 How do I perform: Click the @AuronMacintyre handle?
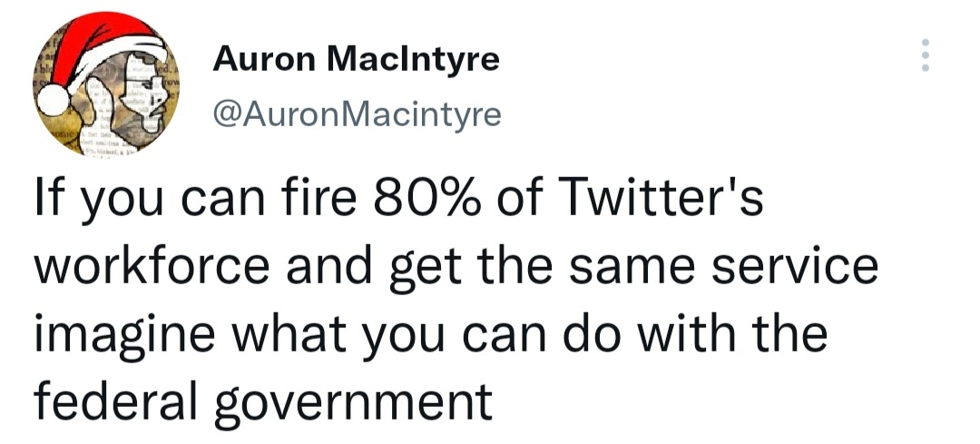(x=355, y=115)
